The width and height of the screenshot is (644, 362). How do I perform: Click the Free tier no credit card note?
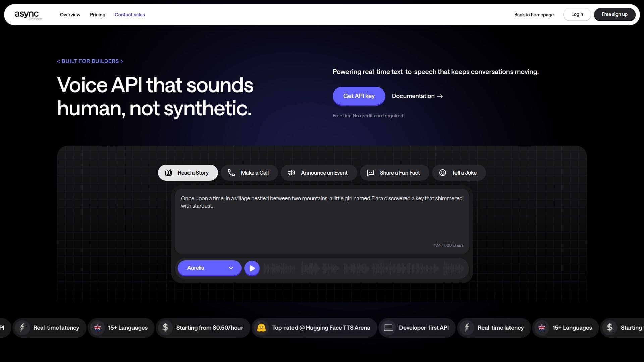[368, 116]
